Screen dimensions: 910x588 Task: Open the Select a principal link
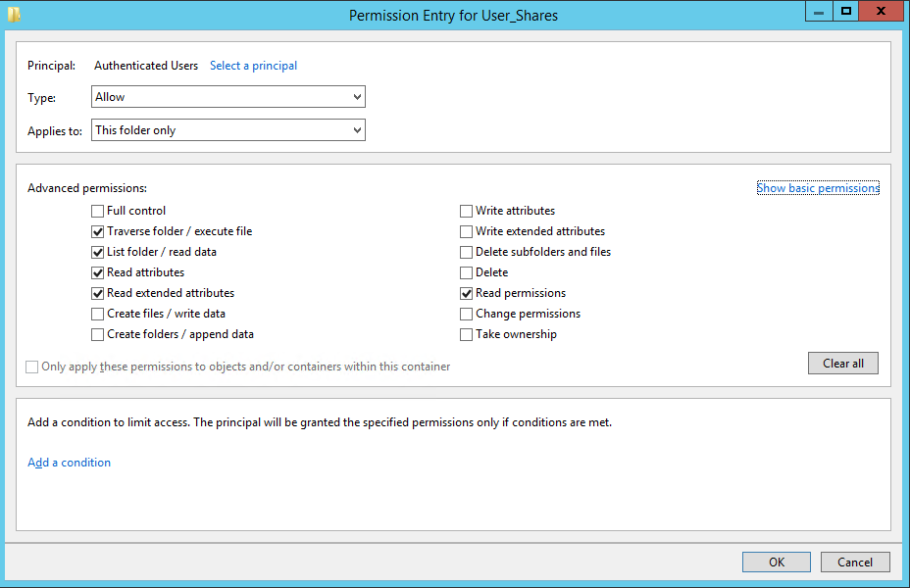click(x=254, y=66)
